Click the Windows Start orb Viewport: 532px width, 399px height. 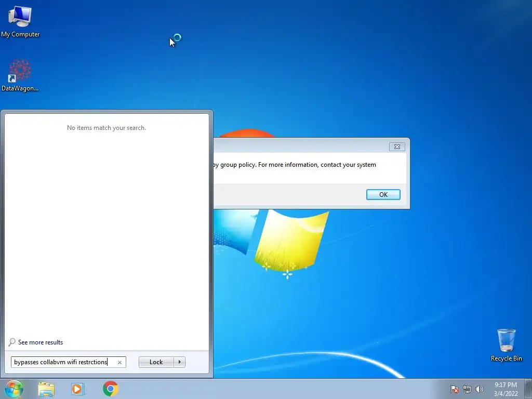(x=14, y=389)
